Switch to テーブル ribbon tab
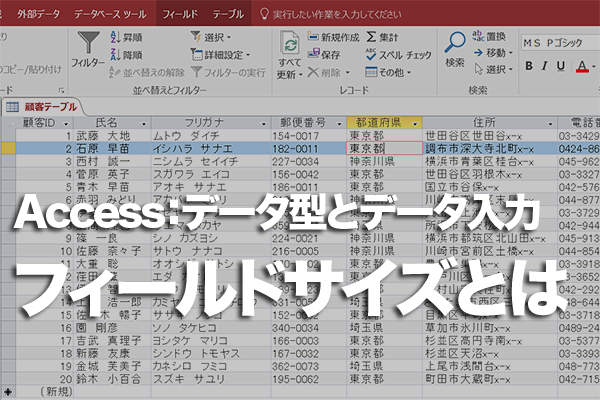600x400 pixels. (x=228, y=14)
